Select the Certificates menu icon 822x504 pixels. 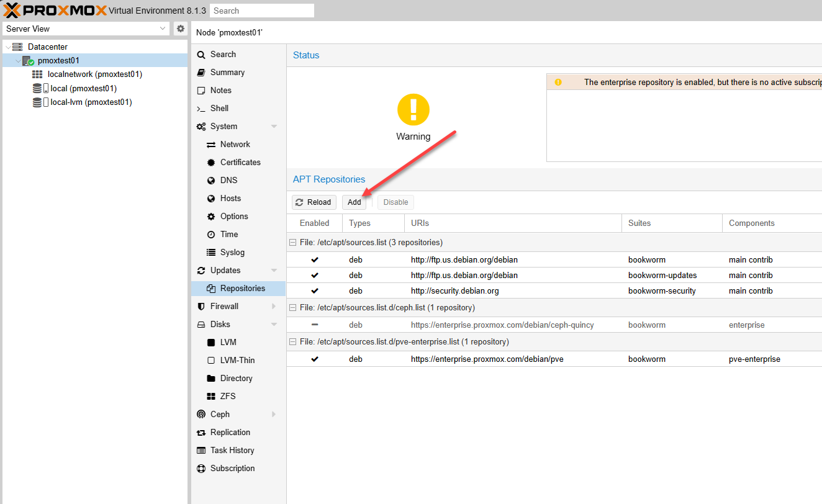click(x=211, y=163)
